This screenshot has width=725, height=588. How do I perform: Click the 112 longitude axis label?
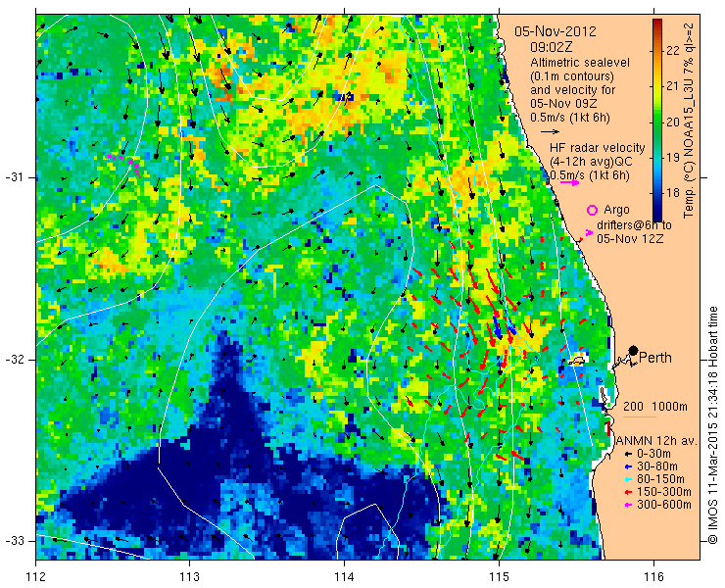[x=35, y=577]
